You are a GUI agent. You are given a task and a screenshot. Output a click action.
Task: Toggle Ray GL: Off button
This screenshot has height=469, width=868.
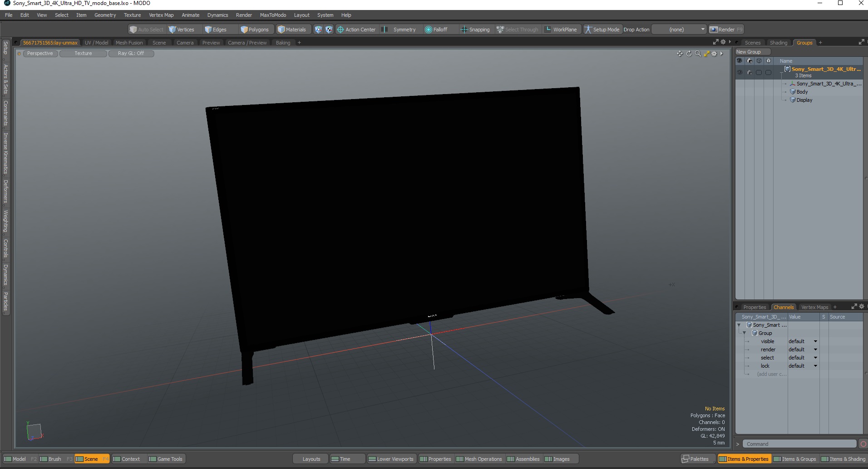[131, 54]
